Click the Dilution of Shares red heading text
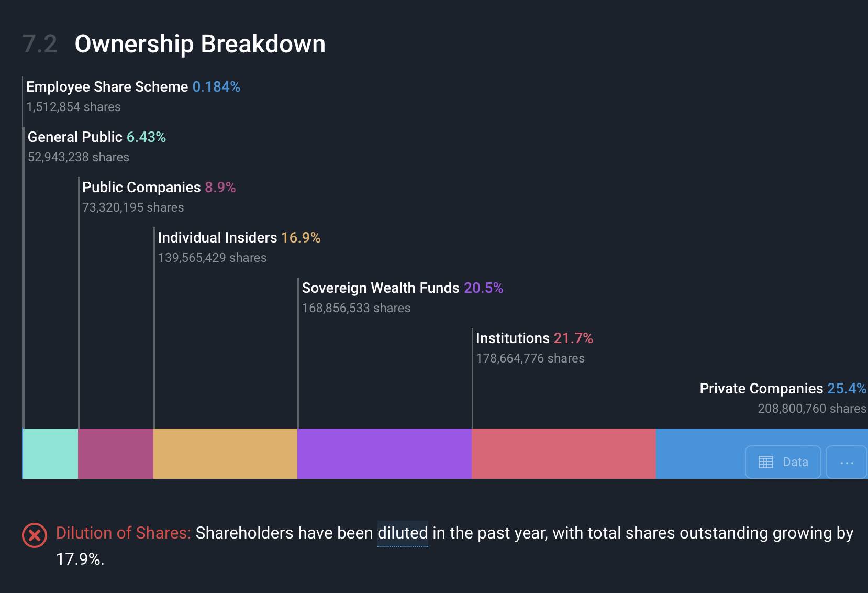868x593 pixels. [124, 533]
